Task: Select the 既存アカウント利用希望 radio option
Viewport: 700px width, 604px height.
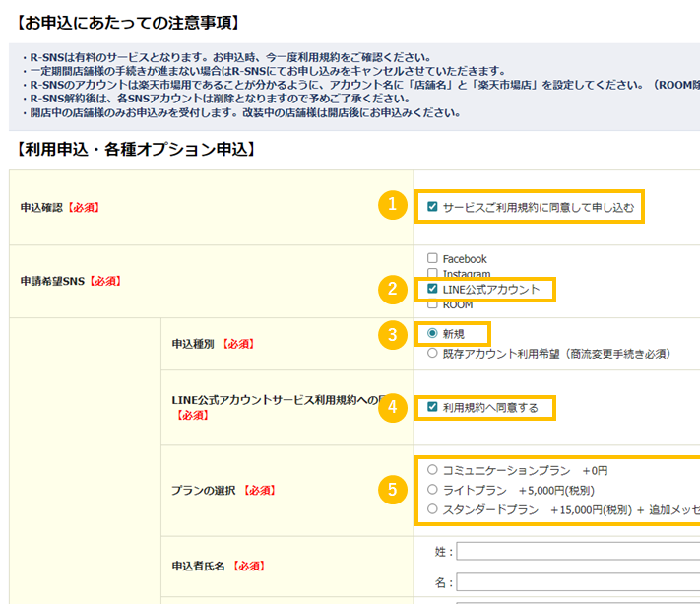Action: (432, 353)
